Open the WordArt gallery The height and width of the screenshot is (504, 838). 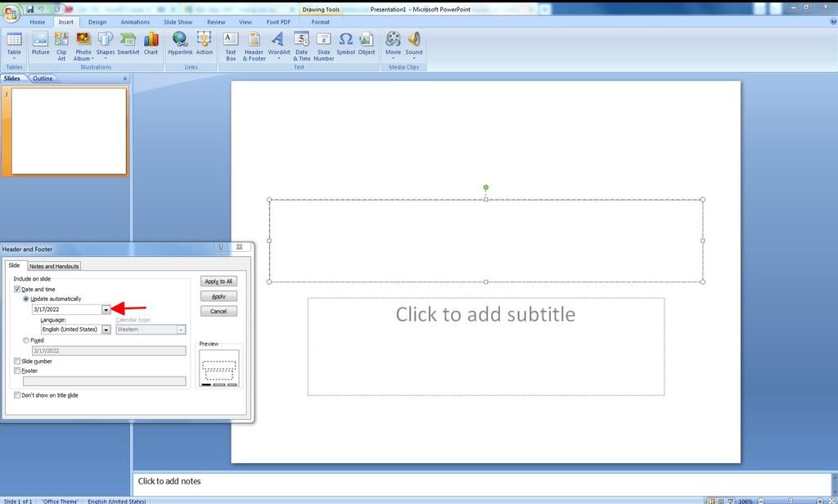[x=278, y=46]
